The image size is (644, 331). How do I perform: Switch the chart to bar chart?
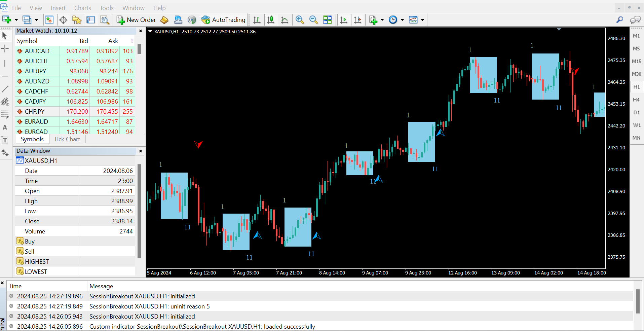257,20
